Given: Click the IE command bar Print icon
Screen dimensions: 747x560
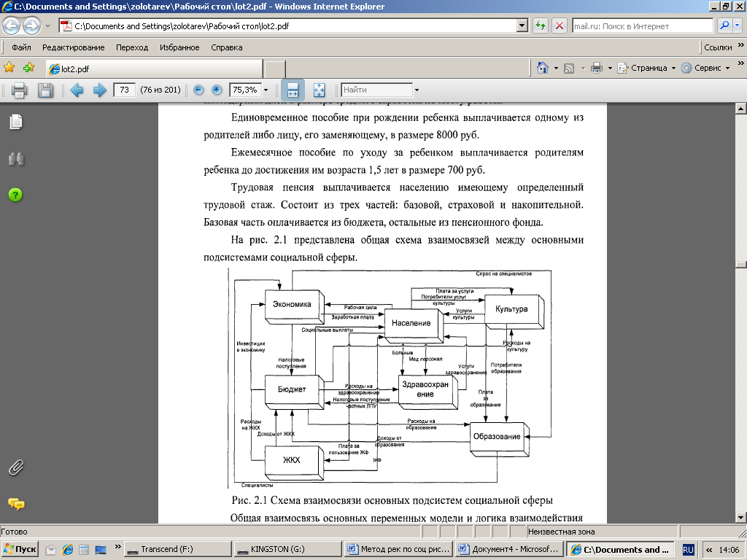Looking at the screenshot, I should pos(597,68).
